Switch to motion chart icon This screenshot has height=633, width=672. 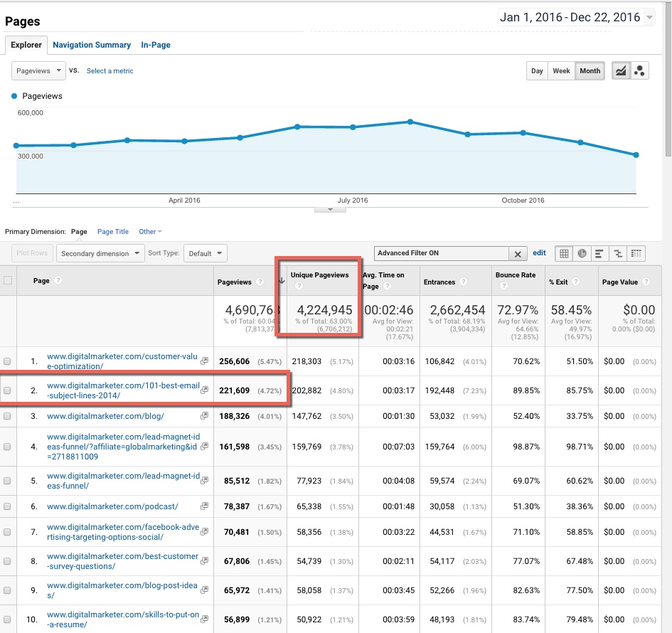pyautogui.click(x=639, y=70)
